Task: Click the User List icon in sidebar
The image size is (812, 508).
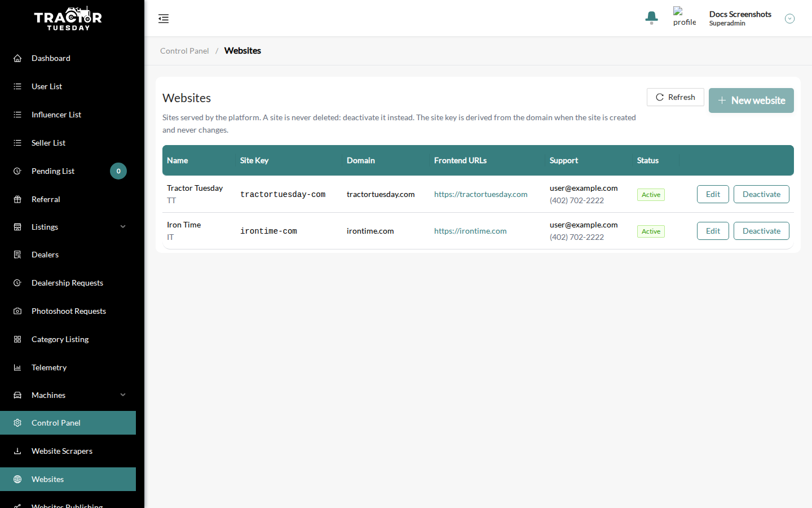Action: tap(17, 86)
